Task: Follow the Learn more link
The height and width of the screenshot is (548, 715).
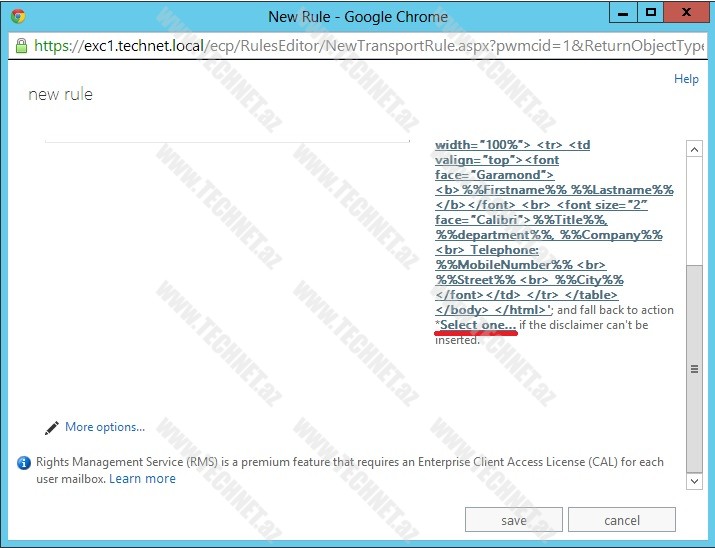Action: 142,479
